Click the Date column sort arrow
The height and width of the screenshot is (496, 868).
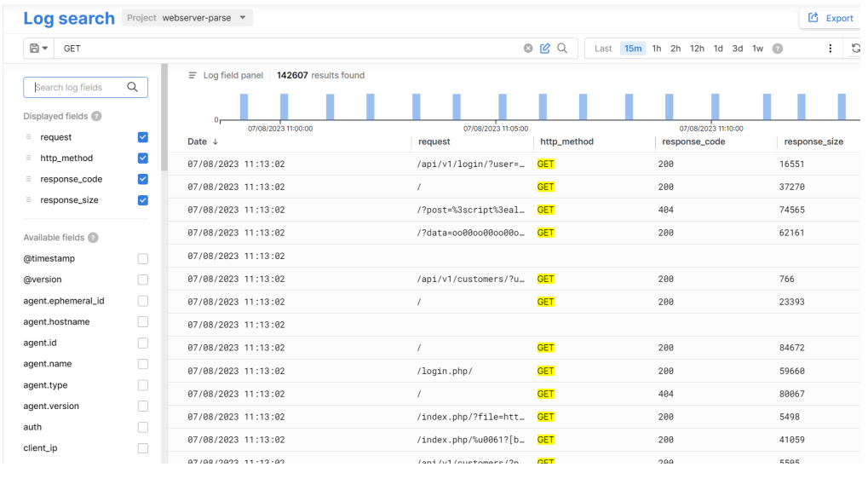pyautogui.click(x=216, y=142)
